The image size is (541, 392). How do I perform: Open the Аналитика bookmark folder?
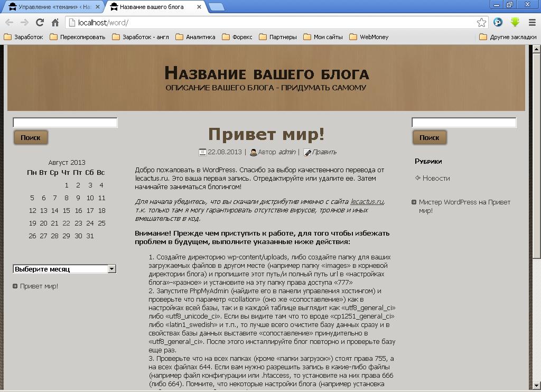click(x=195, y=37)
